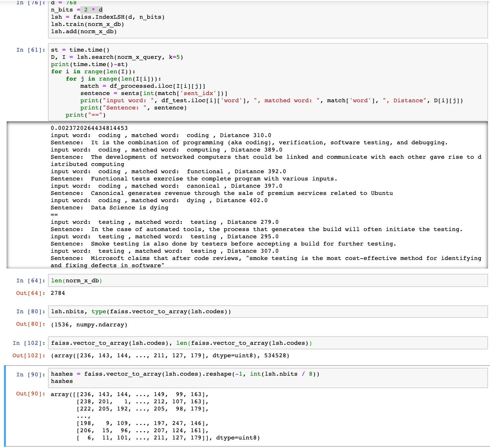This screenshot has width=490, height=448.
Task: Click the blue selected-cell indicator bar beside In [90]
Action: click(5, 406)
